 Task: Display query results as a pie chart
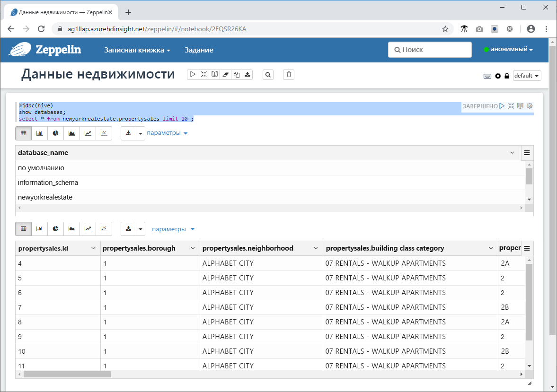click(55, 133)
